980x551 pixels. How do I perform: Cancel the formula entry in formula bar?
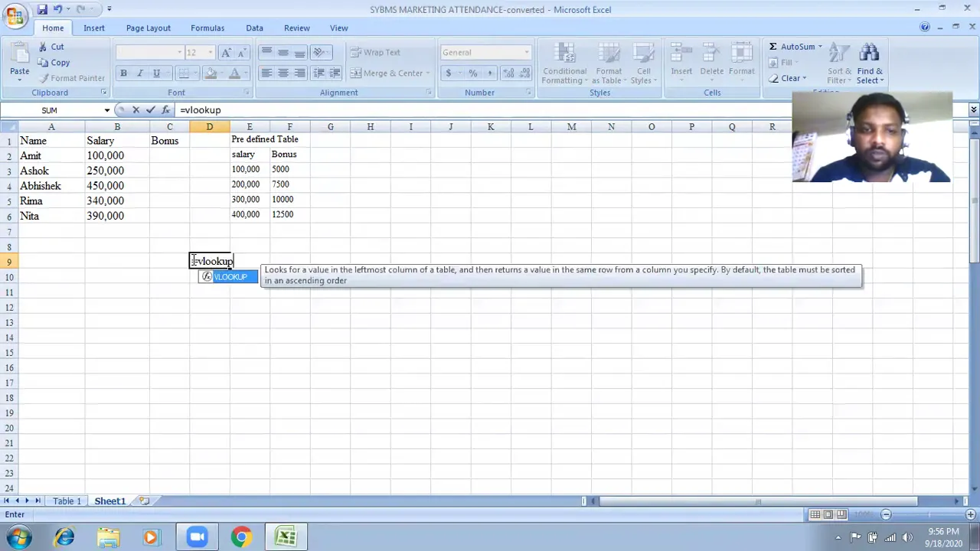pos(136,110)
